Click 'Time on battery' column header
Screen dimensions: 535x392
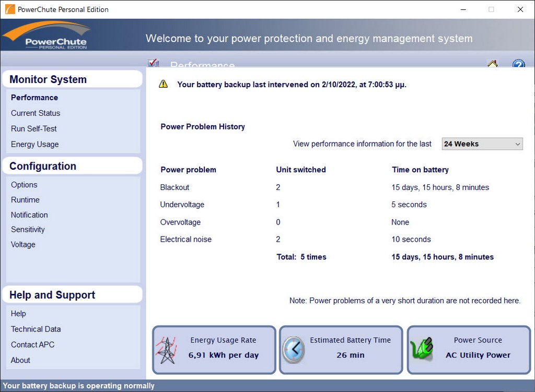421,170
